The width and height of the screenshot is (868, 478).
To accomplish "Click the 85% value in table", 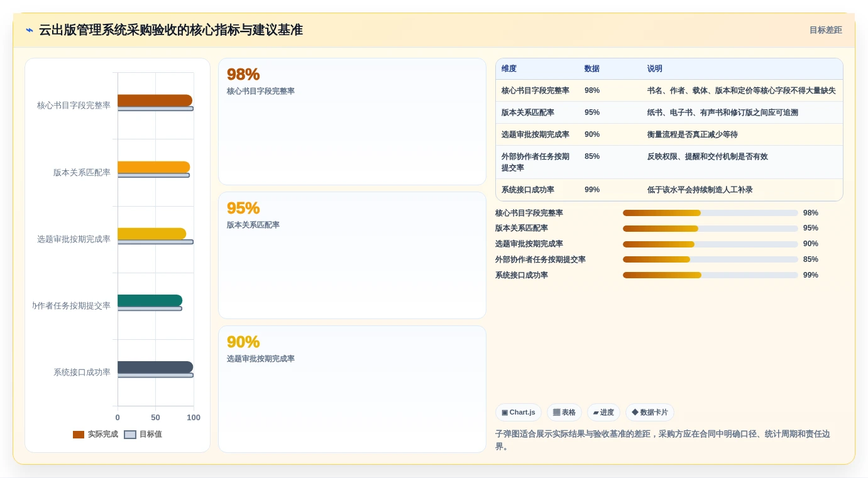I will click(x=592, y=157).
